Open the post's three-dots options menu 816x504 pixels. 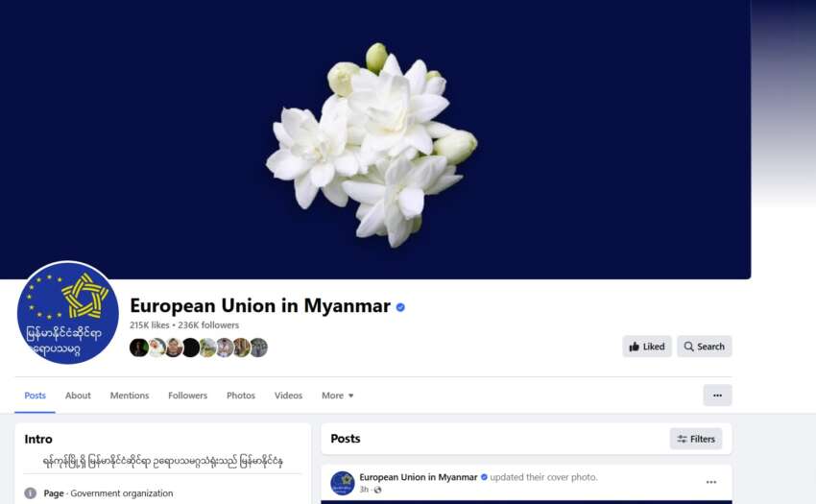pyautogui.click(x=710, y=482)
